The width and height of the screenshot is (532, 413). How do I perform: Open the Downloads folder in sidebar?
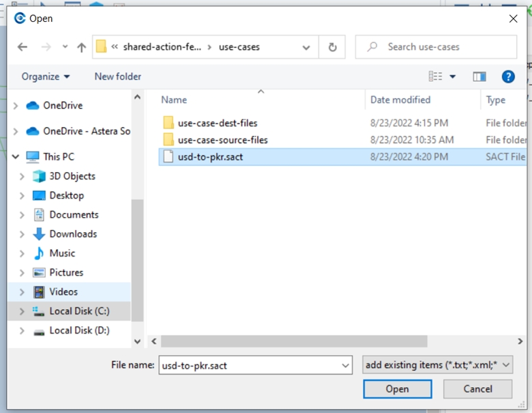coord(73,234)
